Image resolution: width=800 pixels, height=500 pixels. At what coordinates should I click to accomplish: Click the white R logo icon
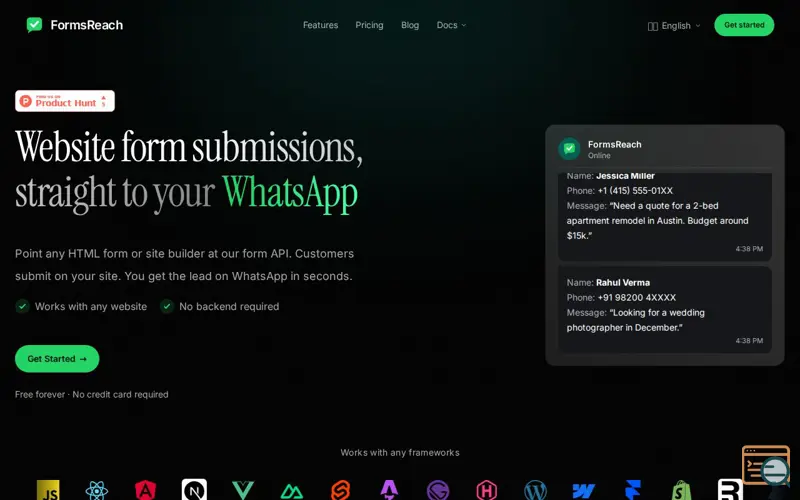pos(730,490)
